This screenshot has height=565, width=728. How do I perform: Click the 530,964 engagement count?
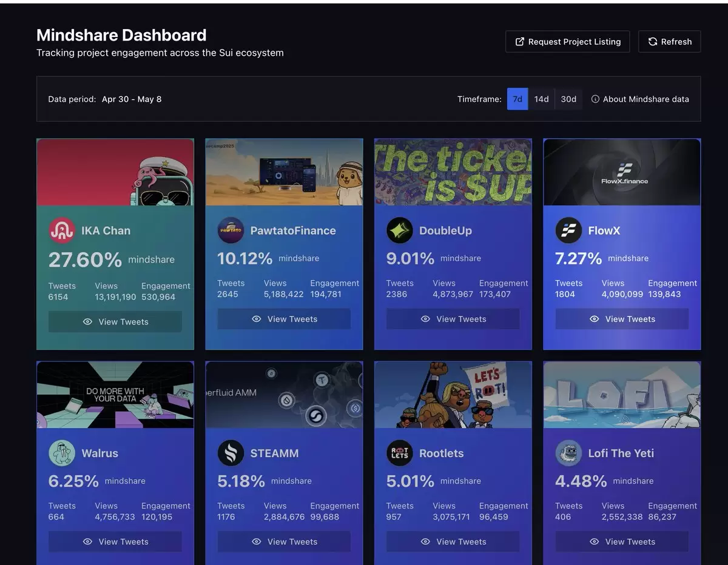tap(158, 297)
